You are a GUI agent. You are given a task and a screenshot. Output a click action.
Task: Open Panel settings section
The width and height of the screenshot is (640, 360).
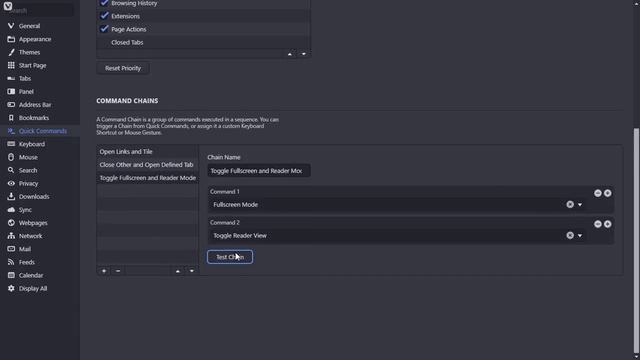coord(26,91)
